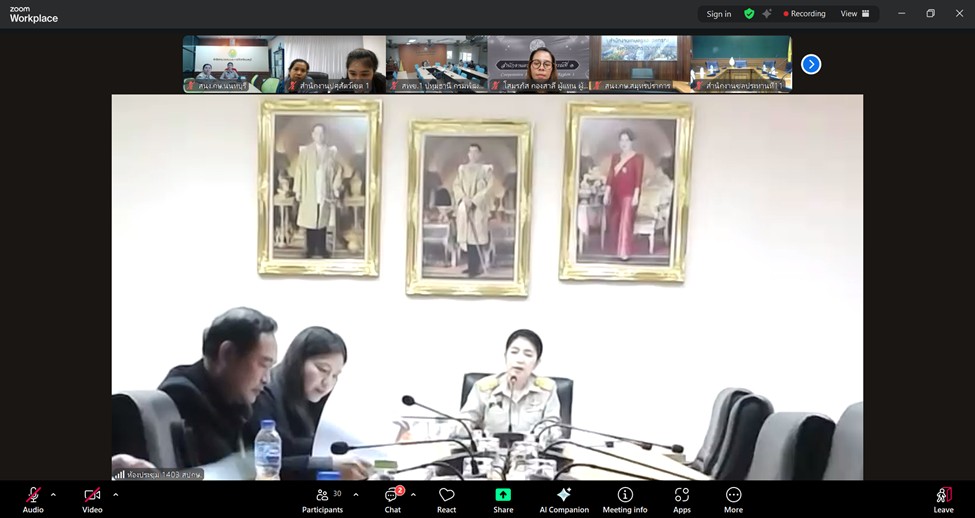This screenshot has width=975, height=518.
Task: Expand the audio options chevron
Action: pyautogui.click(x=53, y=494)
